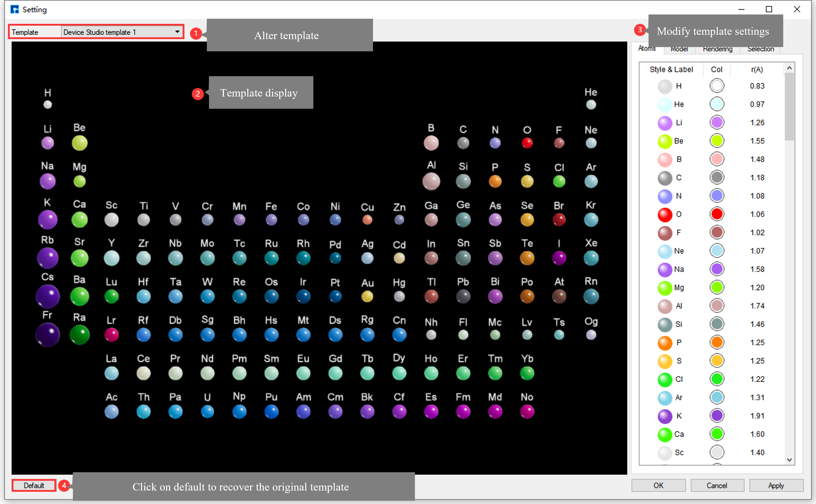This screenshot has height=504, width=816.
Task: Switch to the Atoms tab
Action: 646,49
